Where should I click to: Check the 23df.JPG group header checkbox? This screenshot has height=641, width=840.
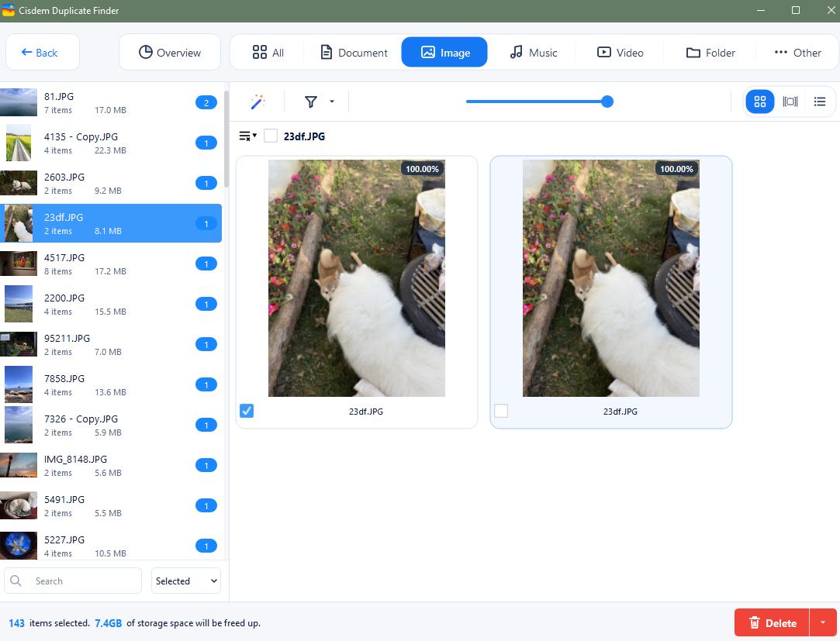271,136
